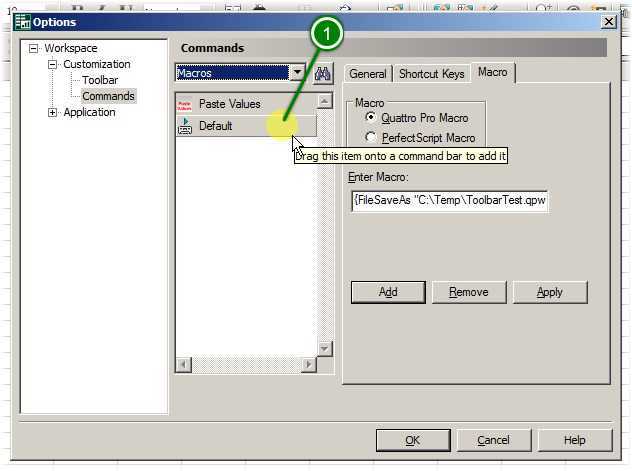
Task: Switch to the Shortcut Keys tab
Action: [x=431, y=74]
